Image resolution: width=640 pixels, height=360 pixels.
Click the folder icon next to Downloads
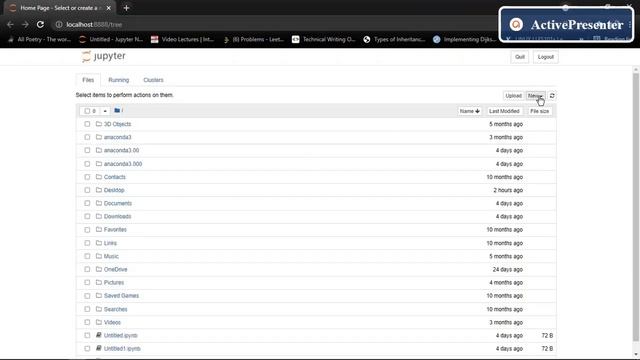pos(99,216)
